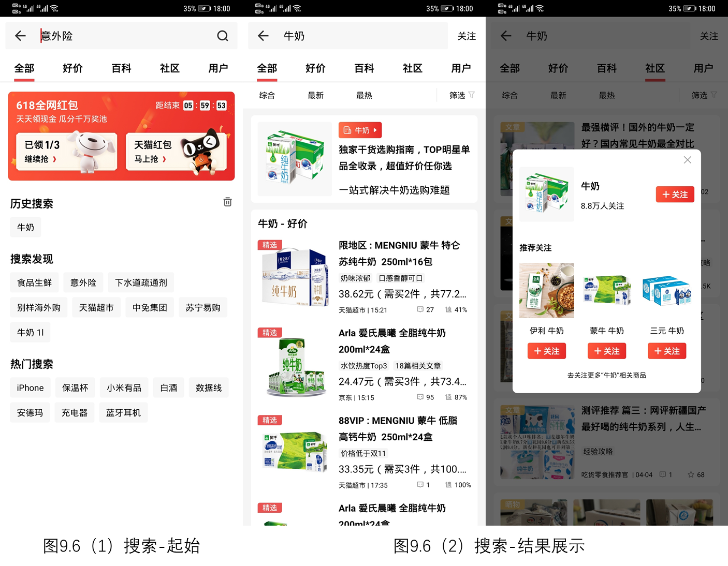Screen dimensions: 728x566
Task: Switch to the 社区 tab
Action: [x=413, y=68]
